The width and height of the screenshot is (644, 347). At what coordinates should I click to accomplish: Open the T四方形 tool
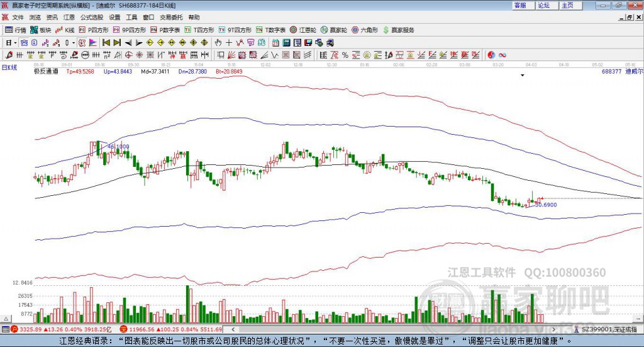click(x=199, y=30)
